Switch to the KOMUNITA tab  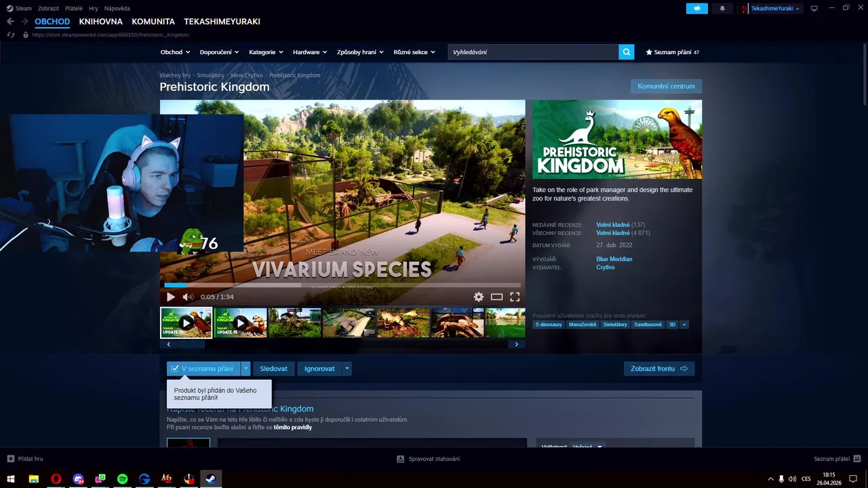coord(153,22)
